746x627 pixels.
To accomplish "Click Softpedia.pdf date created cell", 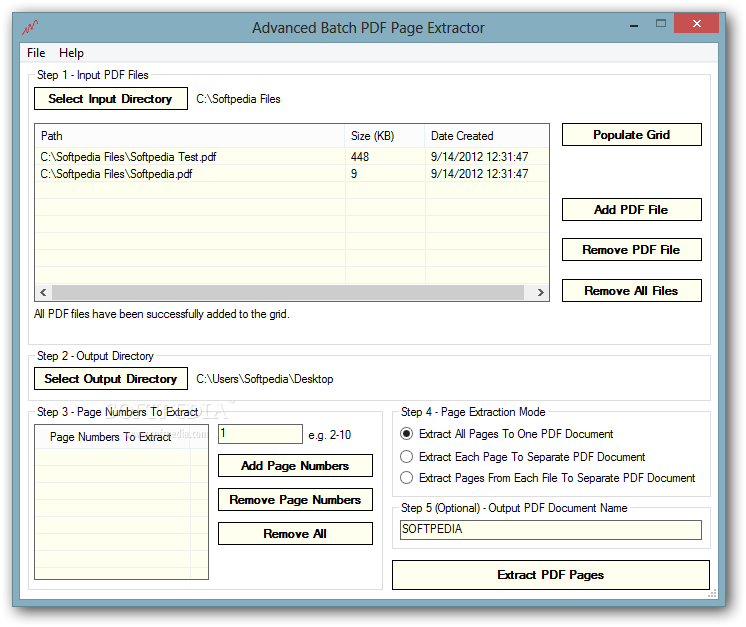I will (x=487, y=174).
